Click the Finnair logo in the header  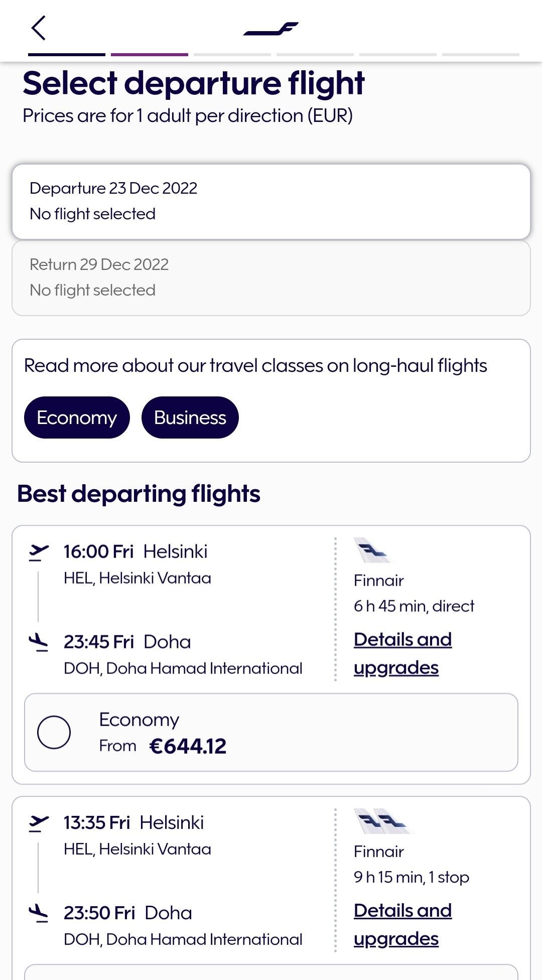tap(271, 28)
